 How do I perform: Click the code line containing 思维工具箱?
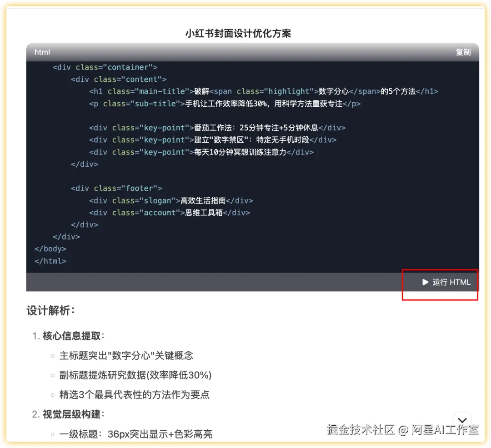pos(170,213)
